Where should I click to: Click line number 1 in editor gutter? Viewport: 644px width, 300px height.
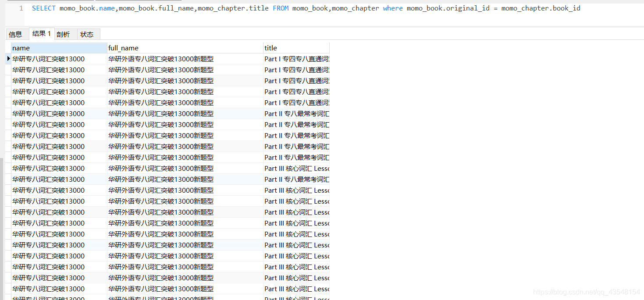tap(21, 8)
